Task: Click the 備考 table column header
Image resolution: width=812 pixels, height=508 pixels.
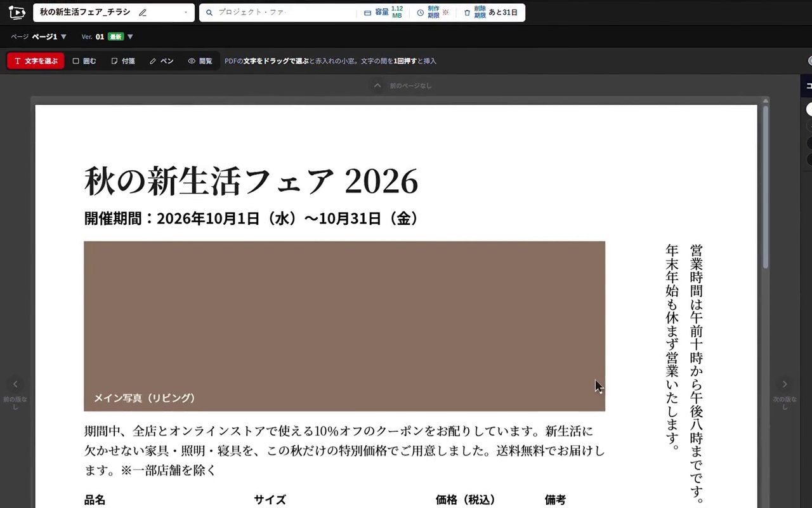Action: 555,500
